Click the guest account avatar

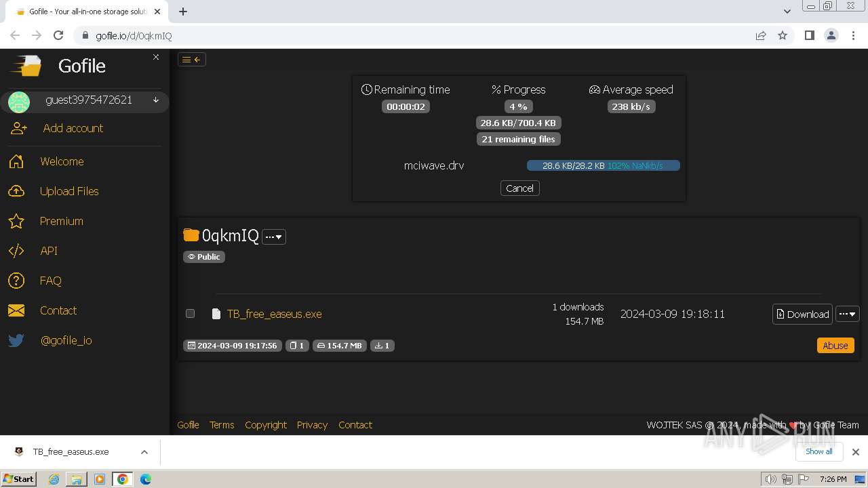(x=19, y=102)
